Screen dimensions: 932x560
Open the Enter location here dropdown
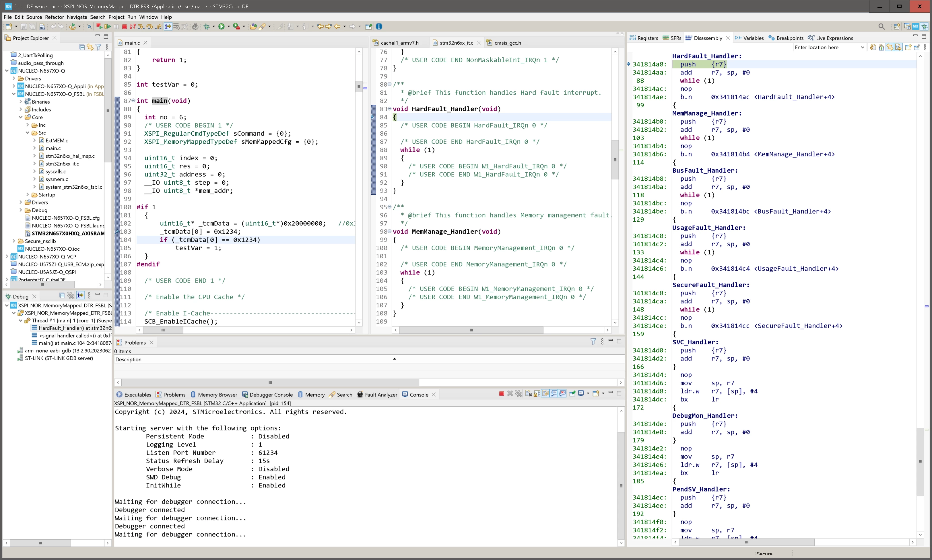pyautogui.click(x=862, y=48)
